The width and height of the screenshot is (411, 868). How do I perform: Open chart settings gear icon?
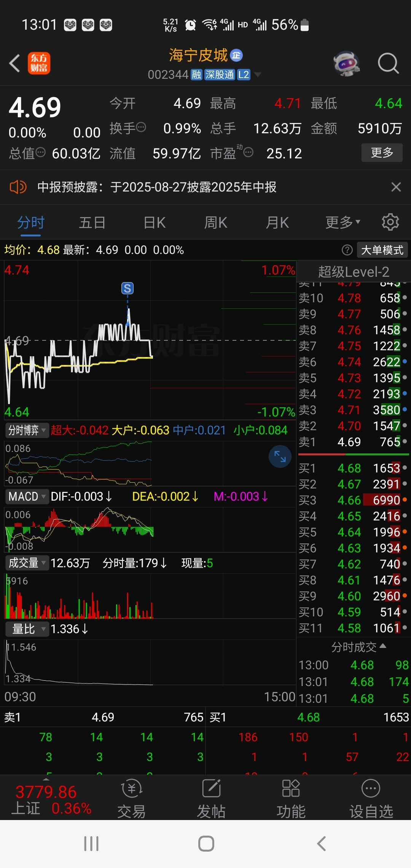[390, 222]
